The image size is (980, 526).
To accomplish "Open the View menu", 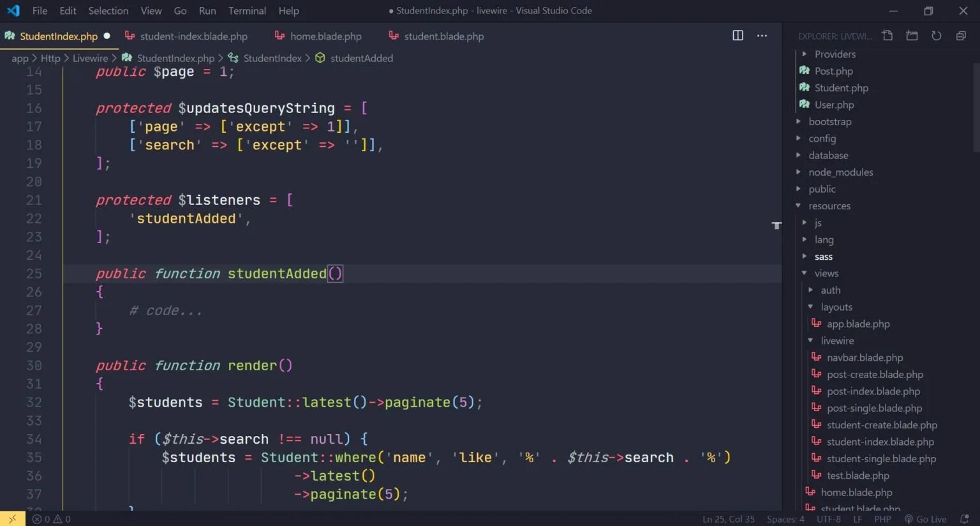I will [x=151, y=11].
